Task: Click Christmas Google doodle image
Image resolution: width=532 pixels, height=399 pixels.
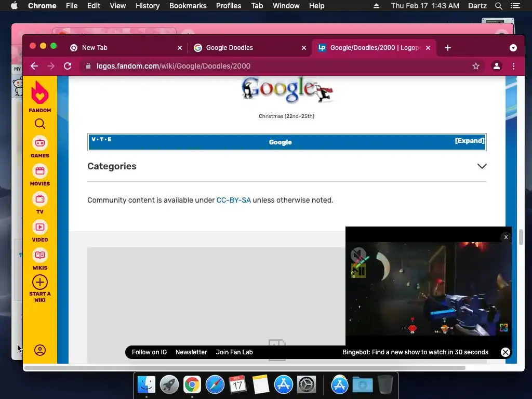Action: click(287, 90)
